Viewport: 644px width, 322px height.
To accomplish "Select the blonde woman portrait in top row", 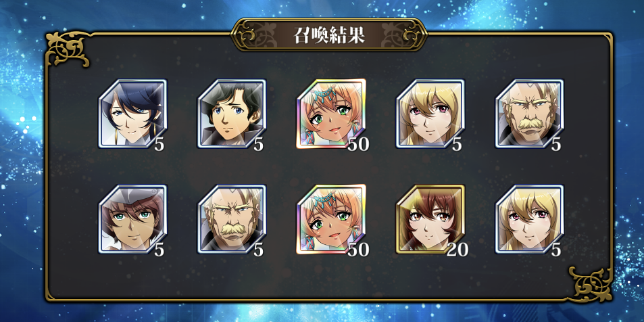I will click(430, 114).
